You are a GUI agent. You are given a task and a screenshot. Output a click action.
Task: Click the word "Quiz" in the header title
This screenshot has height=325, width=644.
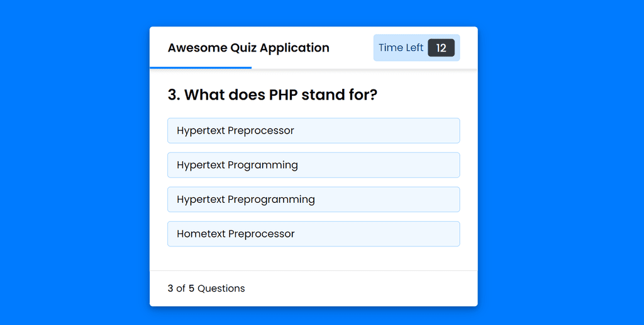click(x=243, y=48)
